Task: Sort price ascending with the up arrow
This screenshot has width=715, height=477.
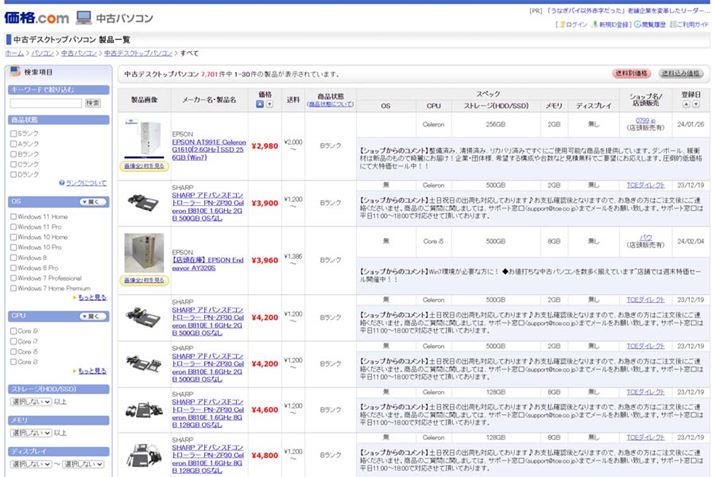Action: point(260,103)
